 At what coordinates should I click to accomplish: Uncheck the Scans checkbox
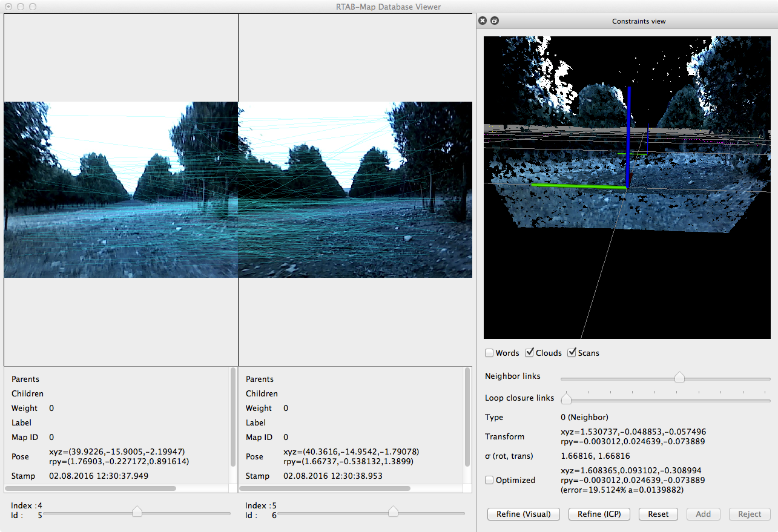click(x=572, y=353)
